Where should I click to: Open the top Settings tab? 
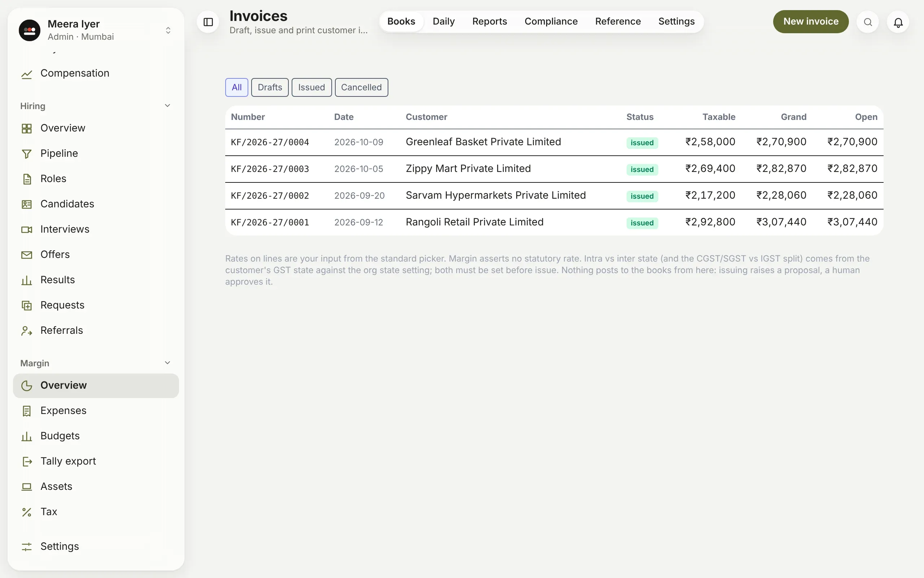[x=676, y=21]
